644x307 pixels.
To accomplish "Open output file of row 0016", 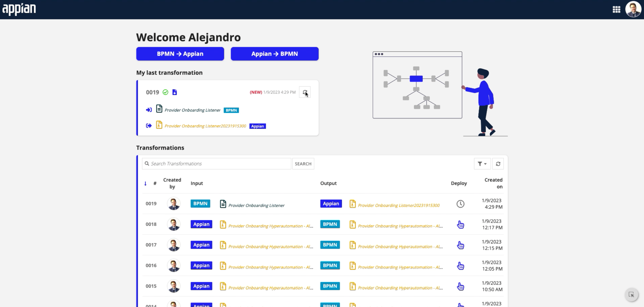I will coord(400,267).
